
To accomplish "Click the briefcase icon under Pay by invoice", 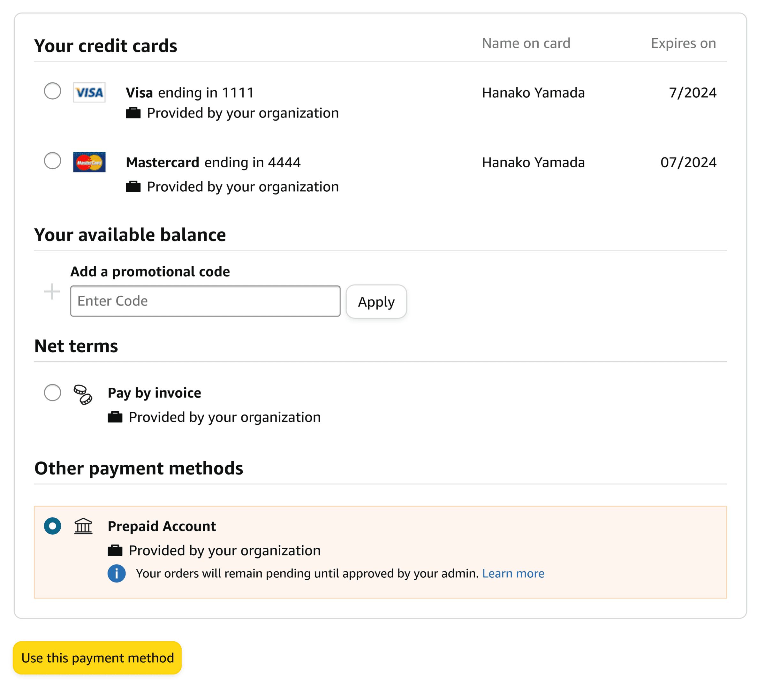I will coord(115,417).
